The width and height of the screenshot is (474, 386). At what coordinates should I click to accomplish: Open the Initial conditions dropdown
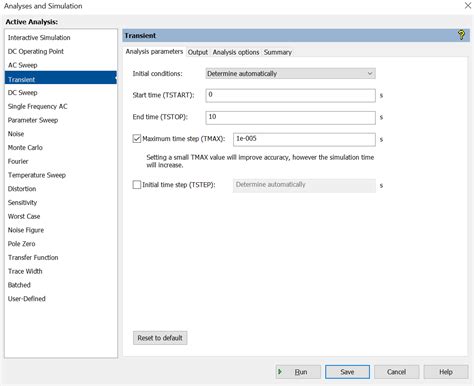coord(290,74)
